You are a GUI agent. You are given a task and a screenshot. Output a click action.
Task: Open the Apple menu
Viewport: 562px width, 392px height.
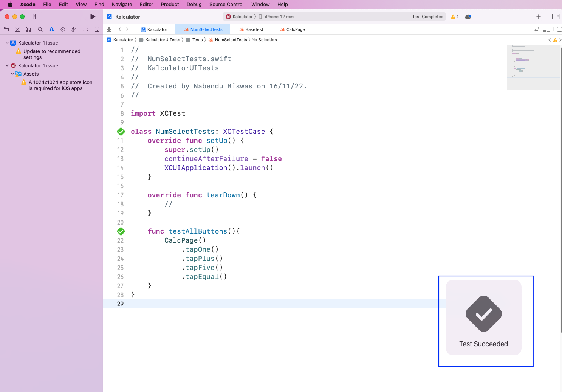tap(10, 5)
